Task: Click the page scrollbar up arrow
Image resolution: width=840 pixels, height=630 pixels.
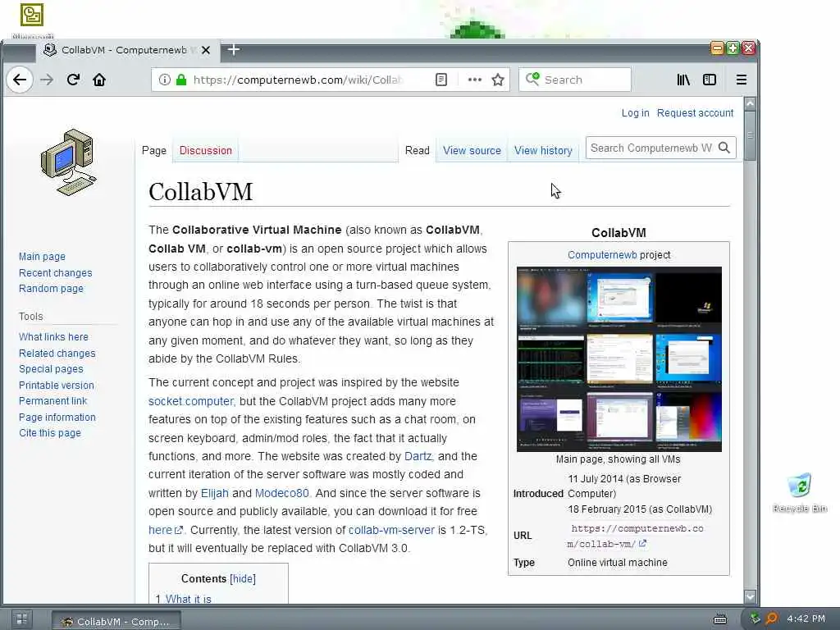Action: click(x=750, y=103)
